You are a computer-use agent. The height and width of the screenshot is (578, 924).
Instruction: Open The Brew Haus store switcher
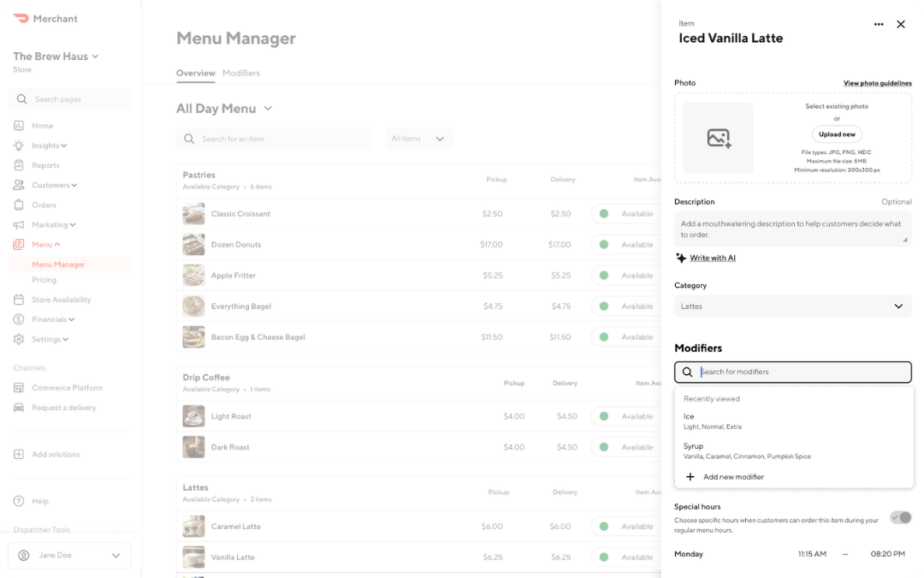pos(56,57)
